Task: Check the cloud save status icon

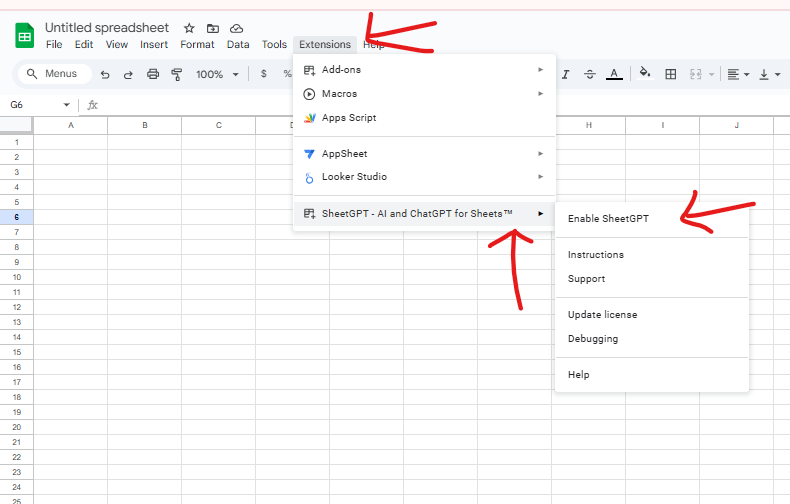Action: (236, 28)
